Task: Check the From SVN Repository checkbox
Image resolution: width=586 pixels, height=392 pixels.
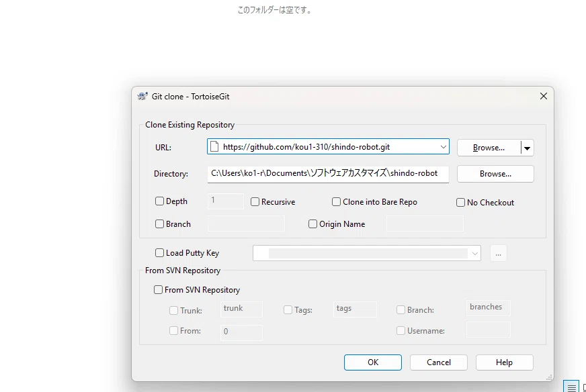Action: pyautogui.click(x=158, y=290)
